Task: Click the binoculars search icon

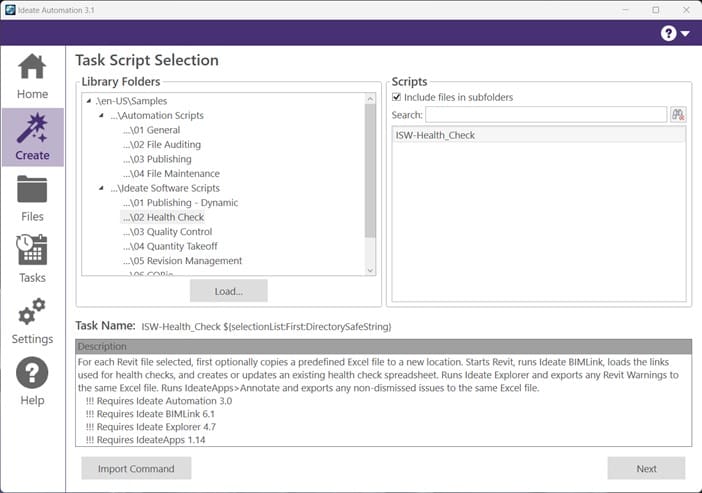Action: [678, 115]
